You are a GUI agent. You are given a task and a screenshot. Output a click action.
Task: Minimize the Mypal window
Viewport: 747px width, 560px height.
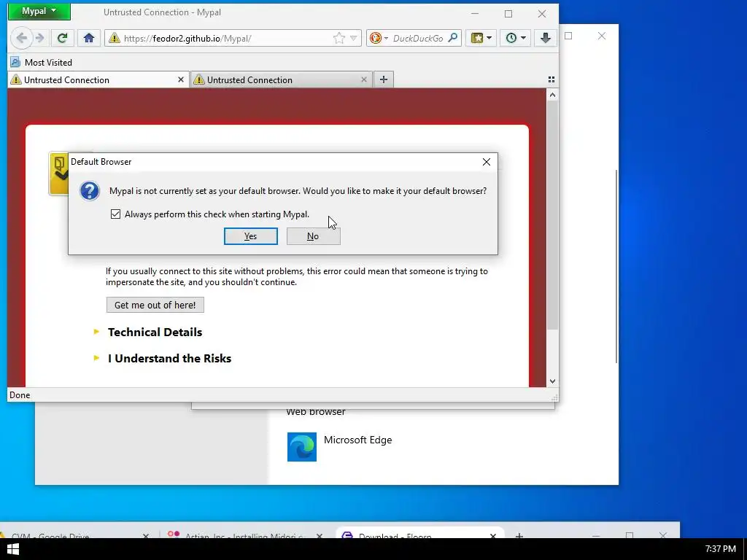475,13
